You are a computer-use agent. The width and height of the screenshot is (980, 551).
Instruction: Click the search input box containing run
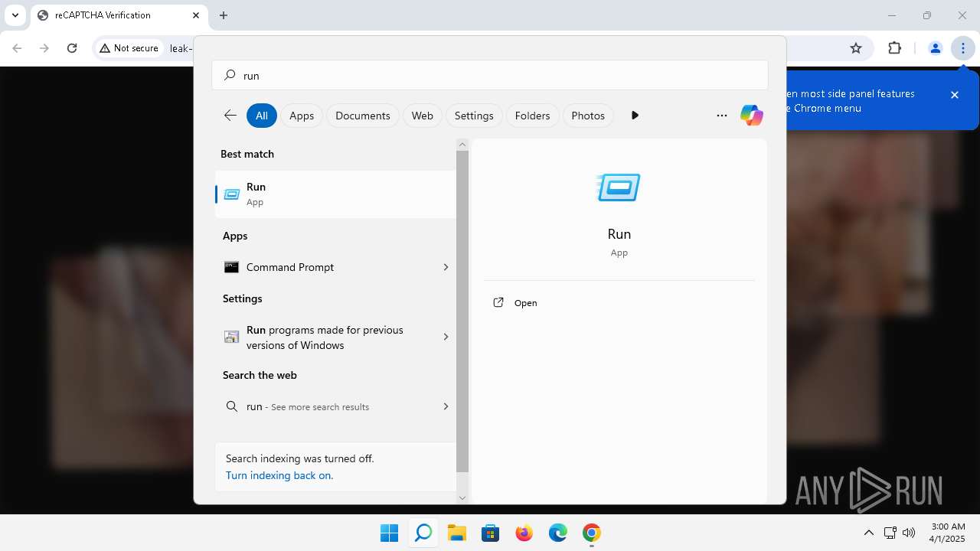point(490,76)
